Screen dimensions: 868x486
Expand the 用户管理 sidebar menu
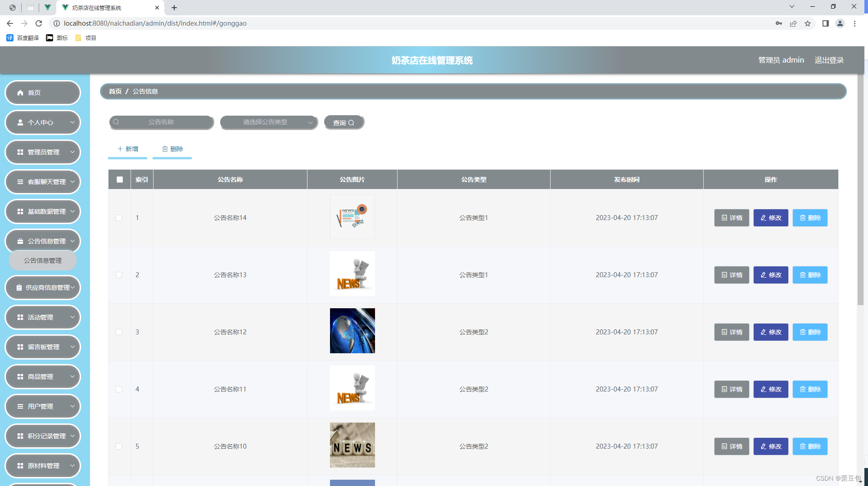click(x=43, y=406)
